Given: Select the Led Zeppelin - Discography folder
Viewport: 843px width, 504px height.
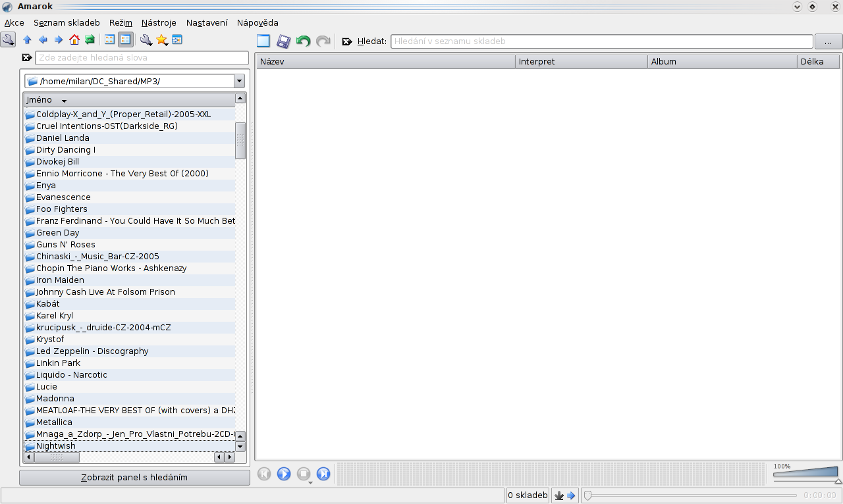Looking at the screenshot, I should pos(92,351).
